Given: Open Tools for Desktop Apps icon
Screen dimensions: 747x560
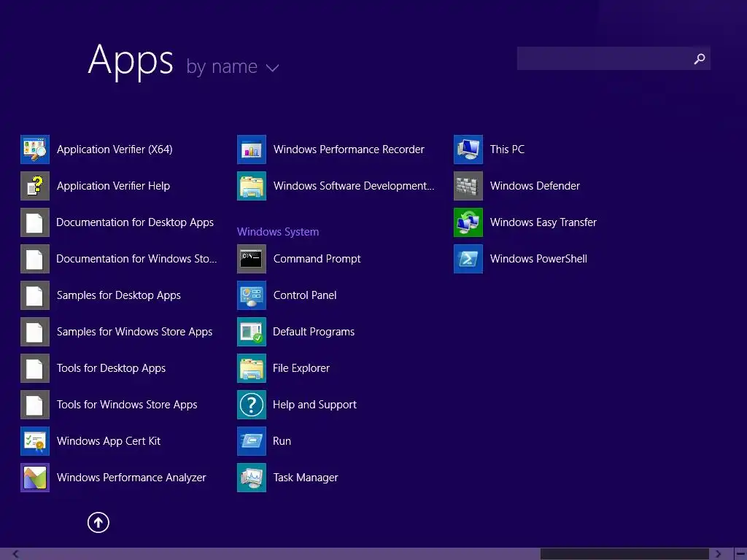Looking at the screenshot, I should 35,368.
